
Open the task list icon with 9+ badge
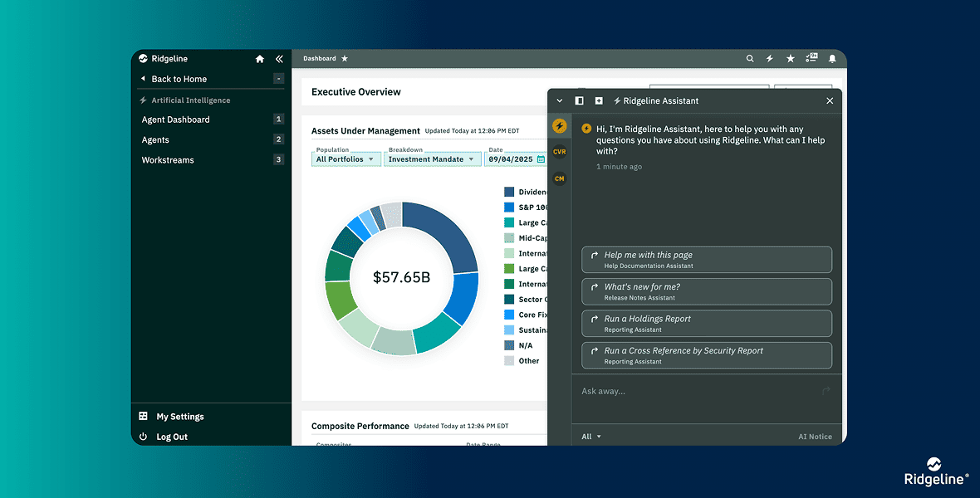(811, 58)
